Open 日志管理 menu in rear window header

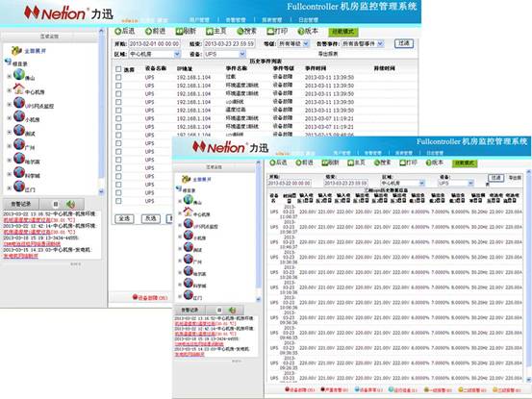(309, 19)
